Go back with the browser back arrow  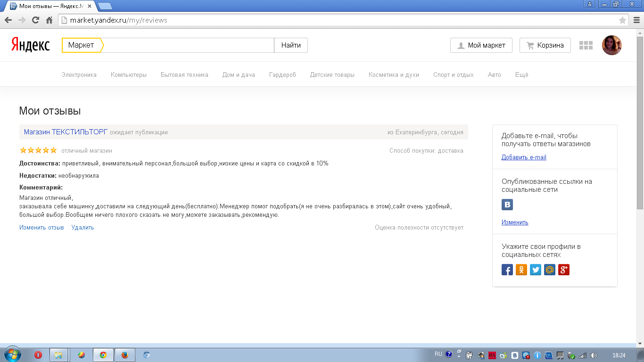(8, 20)
